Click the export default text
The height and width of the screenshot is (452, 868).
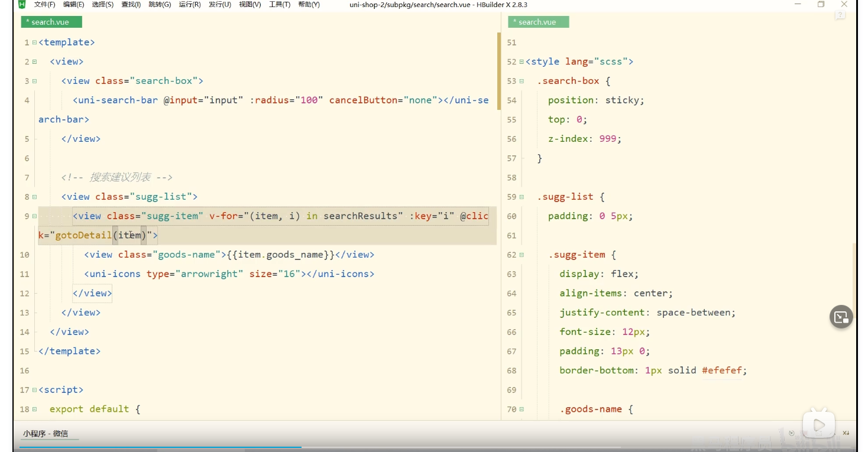[89, 409]
